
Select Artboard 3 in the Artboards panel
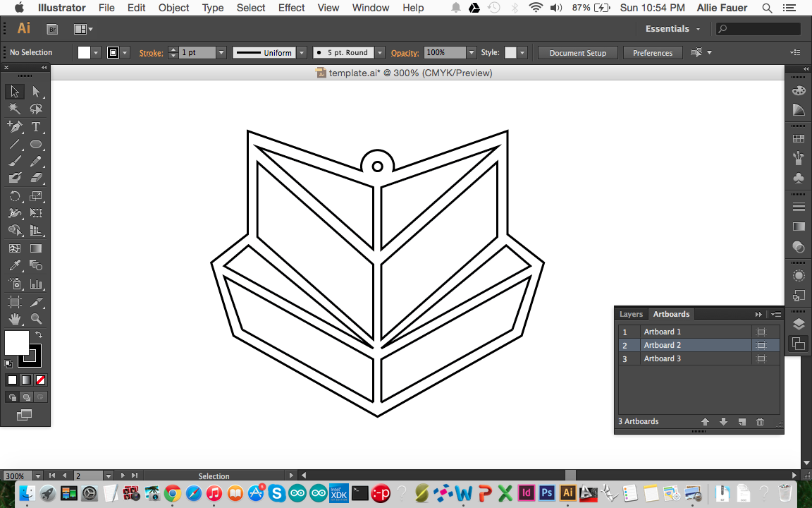(663, 358)
